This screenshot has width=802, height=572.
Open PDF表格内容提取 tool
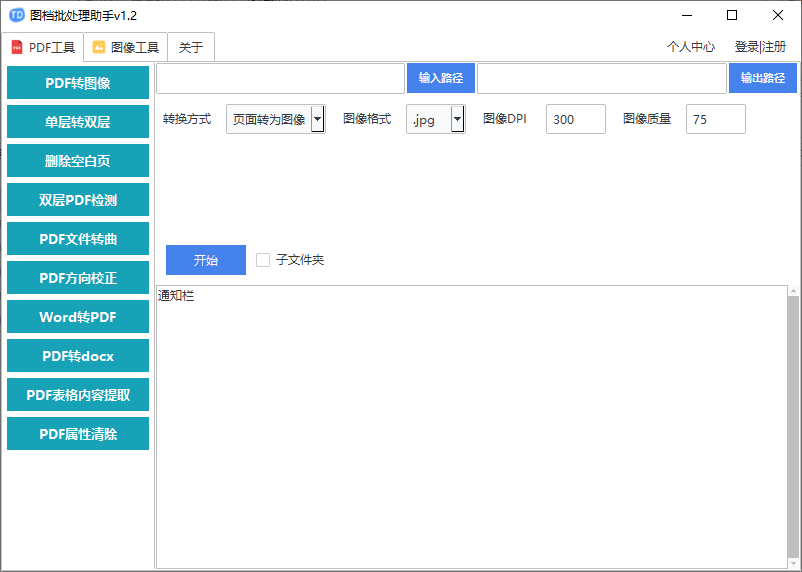pos(78,395)
